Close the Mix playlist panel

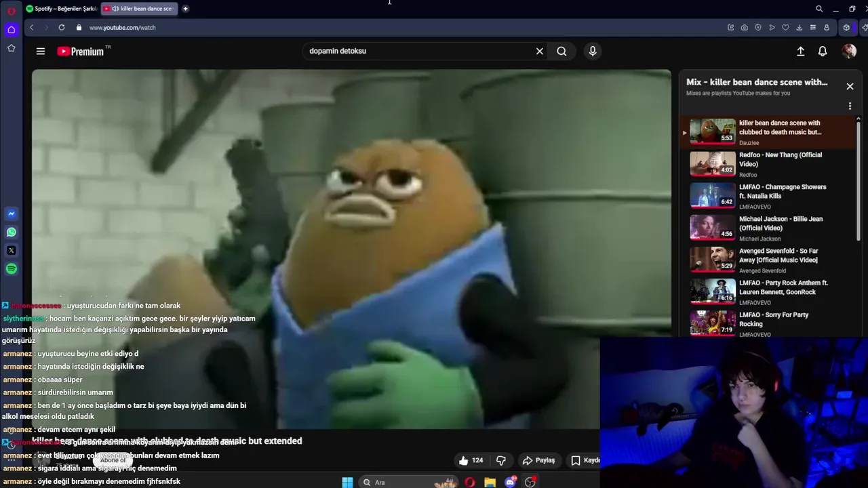click(850, 86)
